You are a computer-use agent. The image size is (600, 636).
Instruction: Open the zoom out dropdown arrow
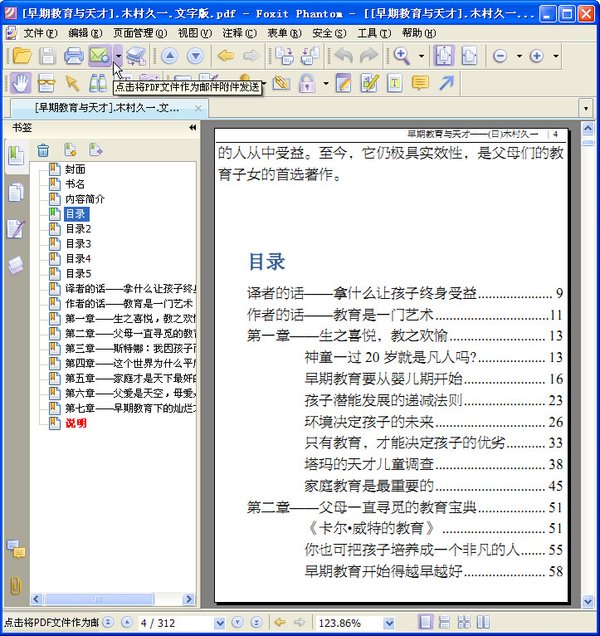519,56
